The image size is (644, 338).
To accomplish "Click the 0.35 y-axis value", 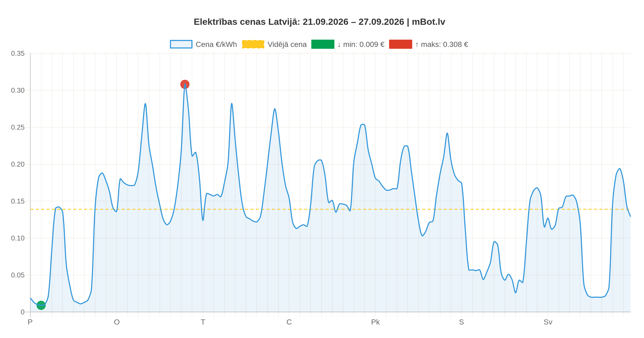I will coord(18,54).
